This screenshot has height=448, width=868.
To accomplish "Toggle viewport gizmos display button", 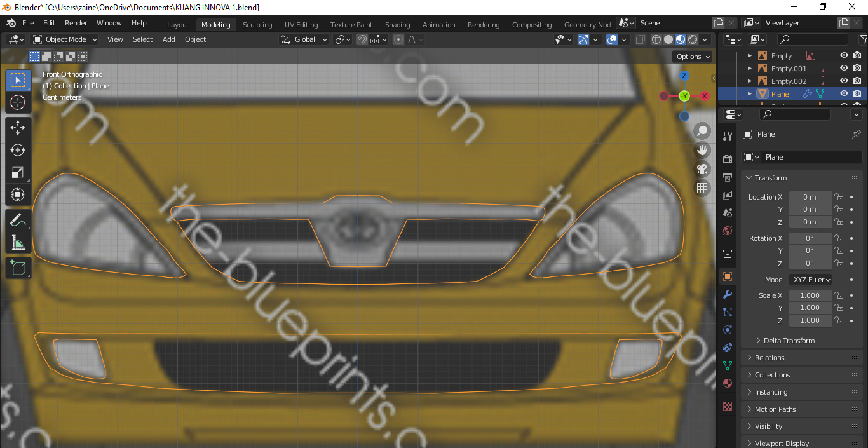I will pos(583,39).
